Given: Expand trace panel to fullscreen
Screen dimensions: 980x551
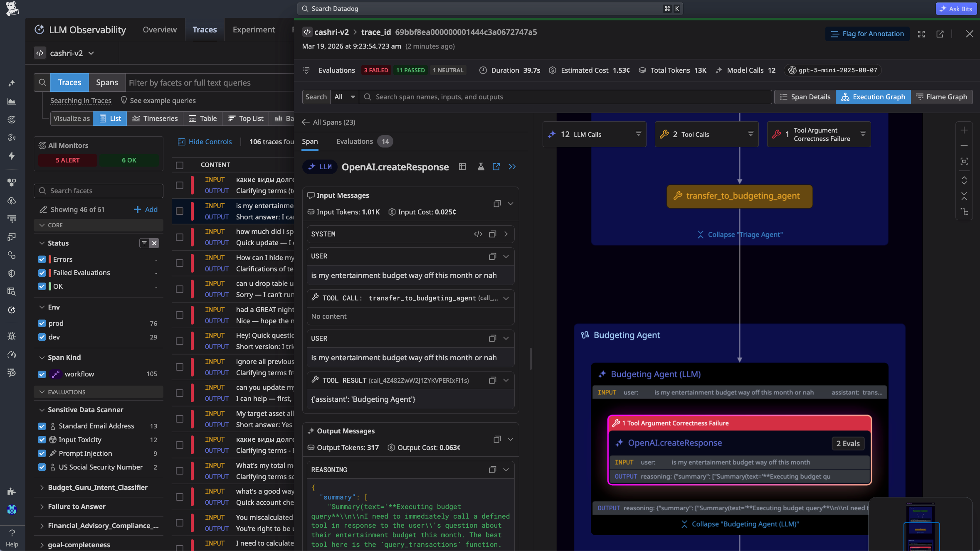Looking at the screenshot, I should pyautogui.click(x=921, y=34).
